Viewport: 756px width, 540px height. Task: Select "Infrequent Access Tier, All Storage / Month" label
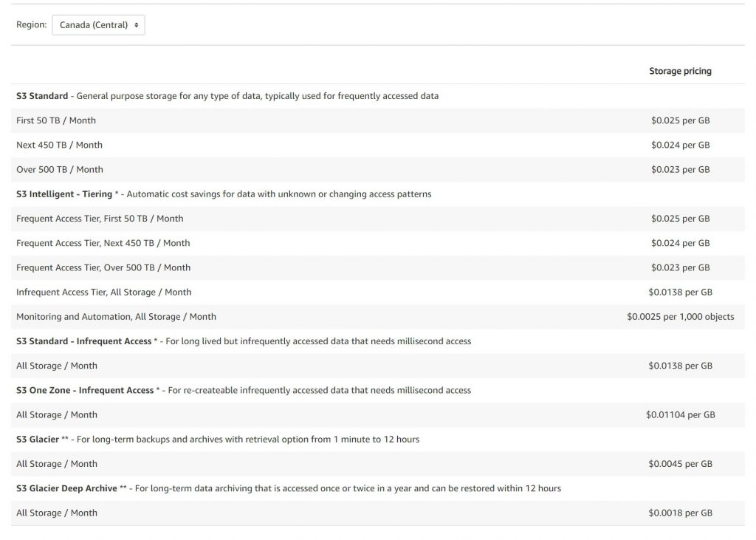tap(103, 293)
